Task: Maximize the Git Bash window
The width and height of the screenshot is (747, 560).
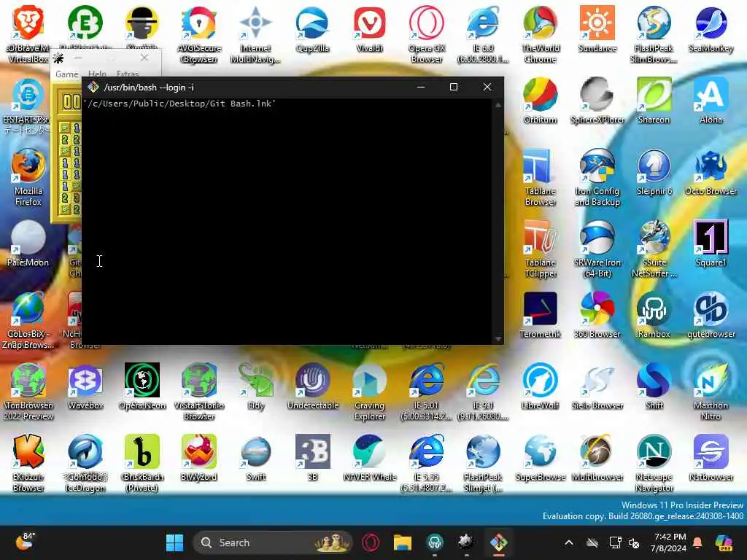Action: point(454,87)
